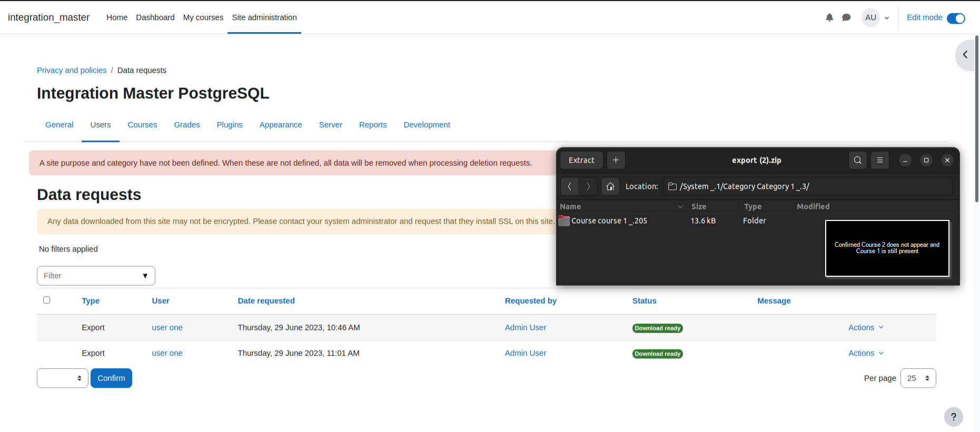Sort table by Date requested
The width and height of the screenshot is (980, 432).
click(266, 300)
